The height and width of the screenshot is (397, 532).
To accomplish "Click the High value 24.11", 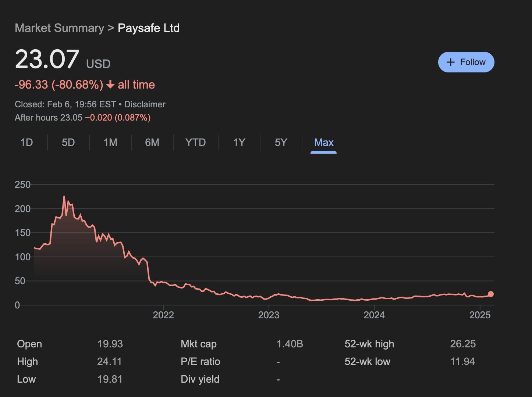I will pyautogui.click(x=109, y=362).
